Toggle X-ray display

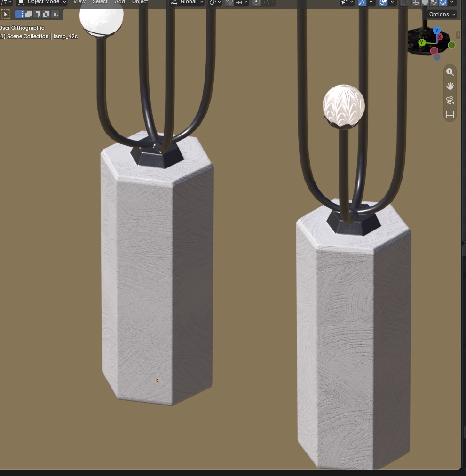point(404,2)
